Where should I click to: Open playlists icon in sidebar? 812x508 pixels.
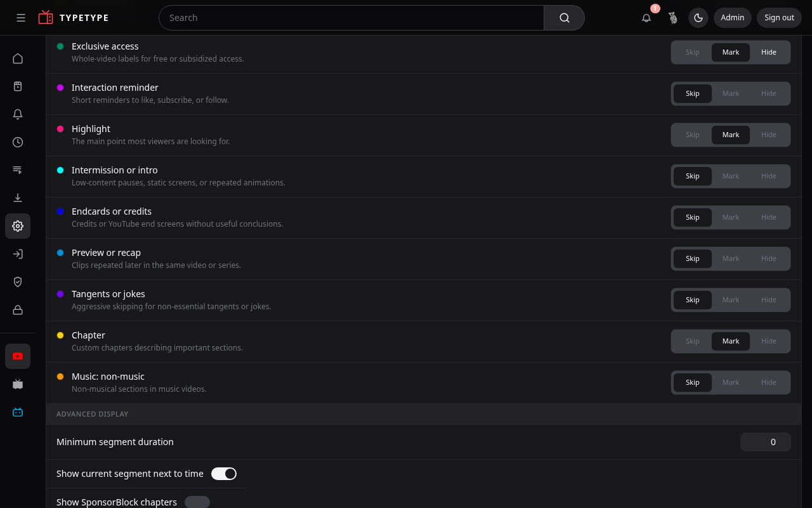(x=18, y=170)
